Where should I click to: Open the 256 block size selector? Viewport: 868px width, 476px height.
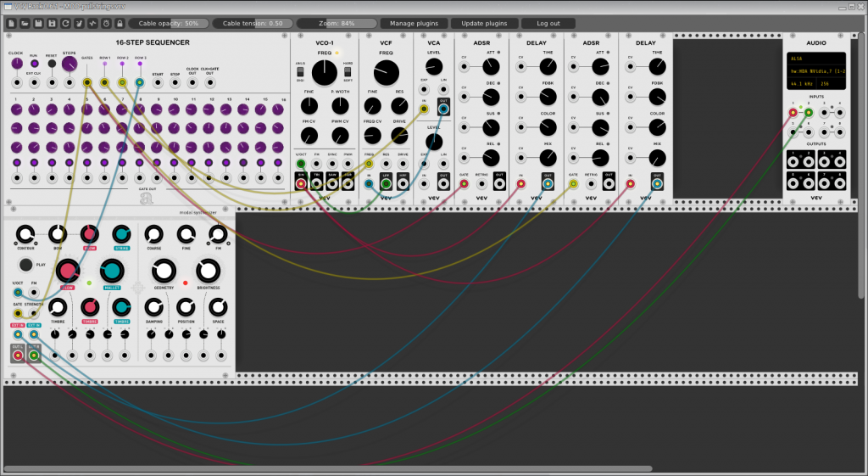pyautogui.click(x=832, y=84)
